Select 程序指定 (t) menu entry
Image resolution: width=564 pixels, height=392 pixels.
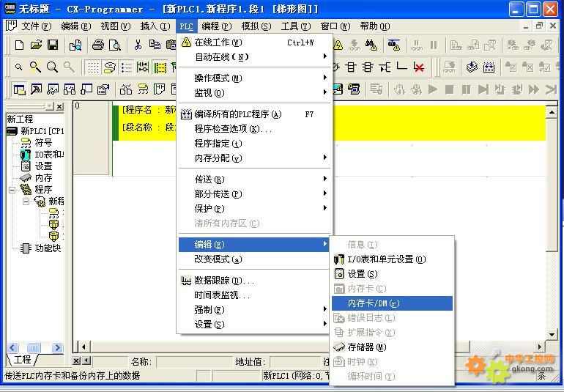pyautogui.click(x=255, y=144)
